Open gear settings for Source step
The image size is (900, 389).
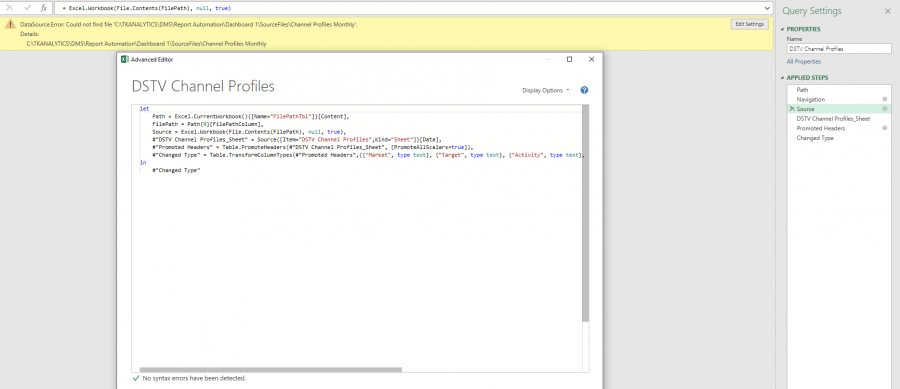[885, 109]
